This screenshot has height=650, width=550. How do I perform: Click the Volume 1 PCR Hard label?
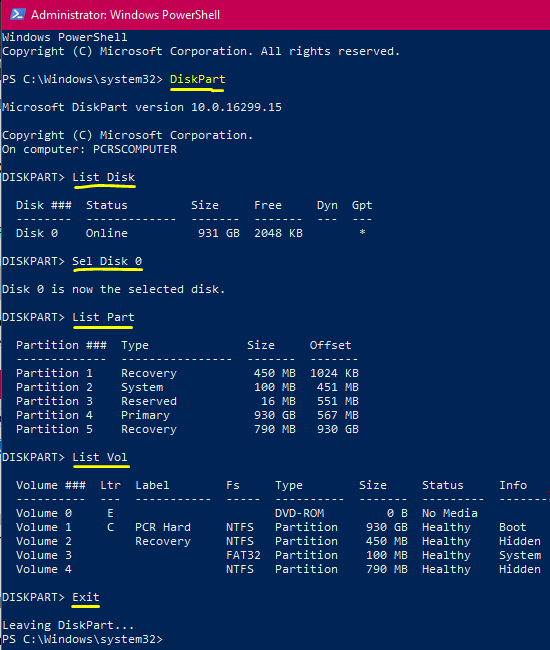click(x=163, y=527)
